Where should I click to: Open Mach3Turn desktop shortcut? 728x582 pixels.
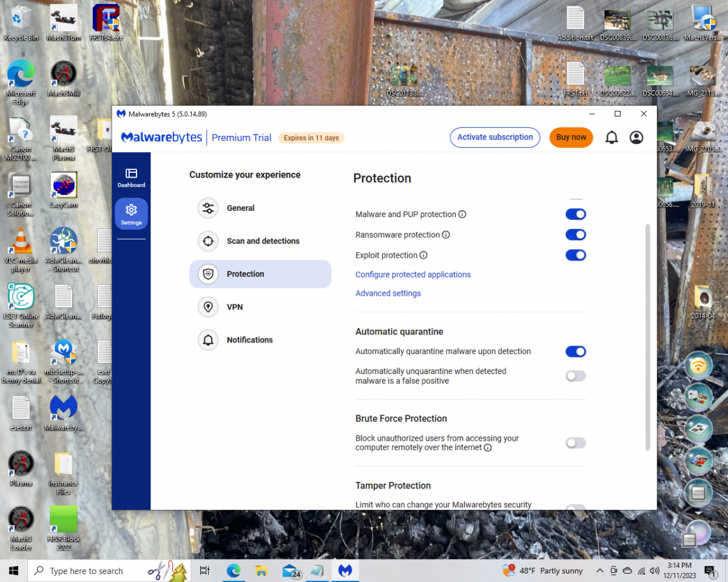coord(64,23)
